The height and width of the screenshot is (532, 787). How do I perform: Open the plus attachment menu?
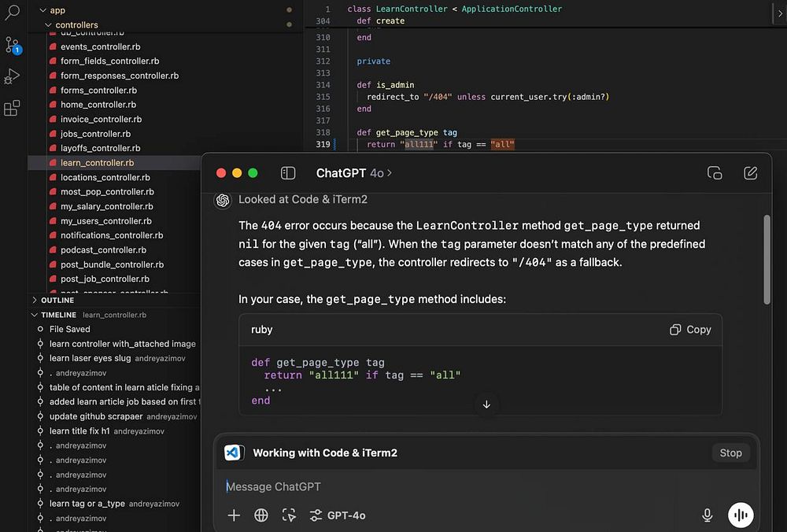tap(234, 515)
